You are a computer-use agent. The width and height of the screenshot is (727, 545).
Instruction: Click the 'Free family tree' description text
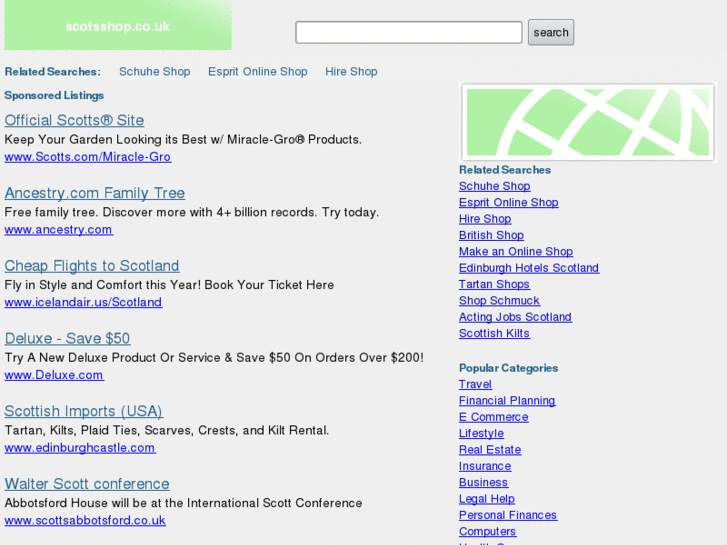click(x=191, y=212)
